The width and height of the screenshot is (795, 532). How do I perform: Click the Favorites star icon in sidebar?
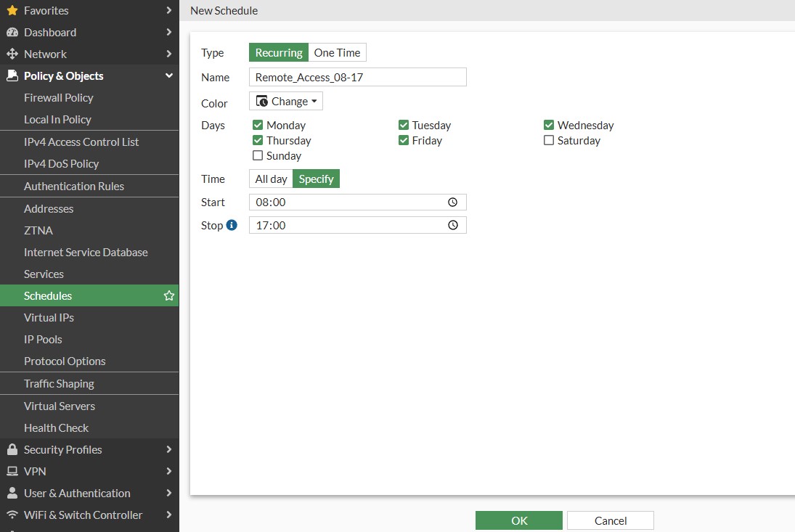[x=12, y=10]
